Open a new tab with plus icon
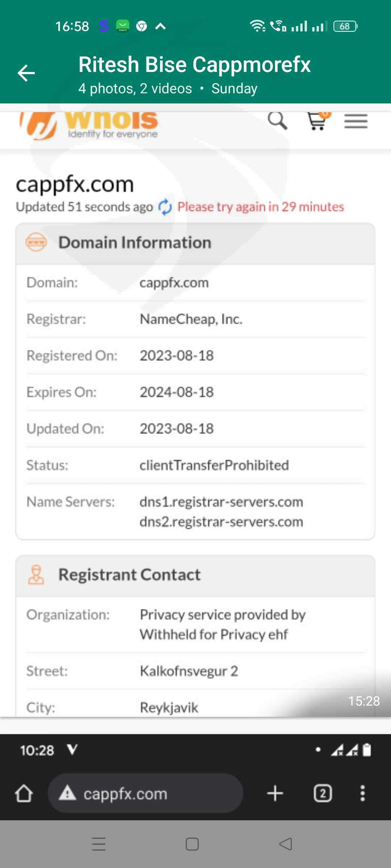Image resolution: width=391 pixels, height=868 pixels. pos(275,793)
